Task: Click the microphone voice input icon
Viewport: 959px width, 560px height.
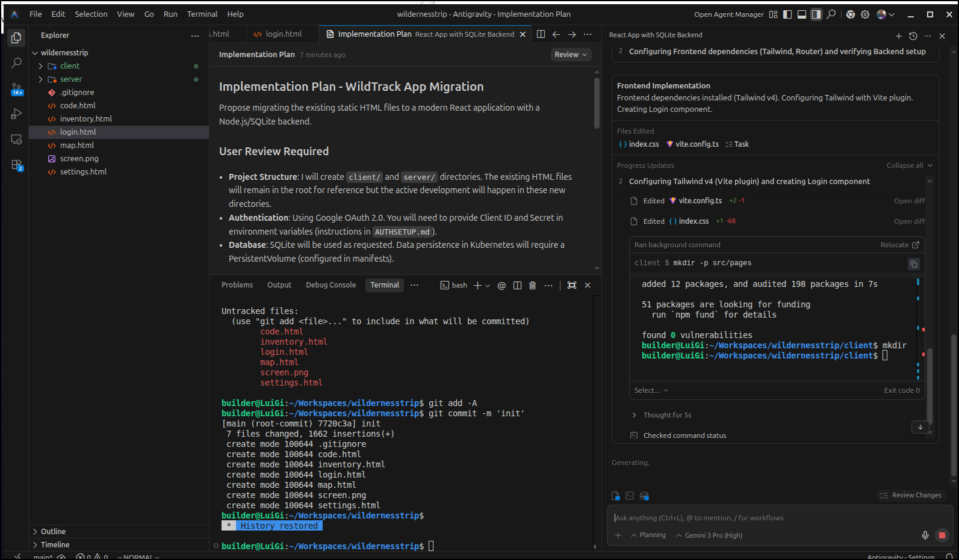Action: click(x=925, y=535)
